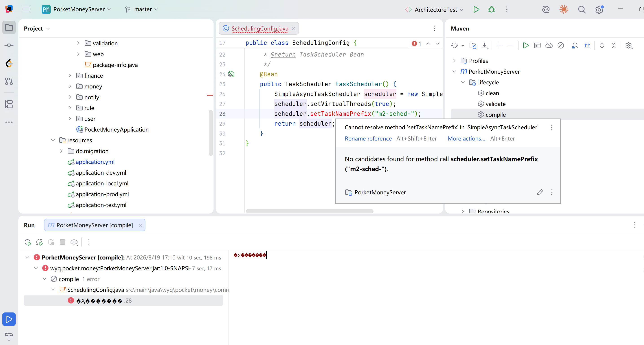Debug ArchitectureTest configuration
This screenshot has height=345, width=644.
point(492,9)
